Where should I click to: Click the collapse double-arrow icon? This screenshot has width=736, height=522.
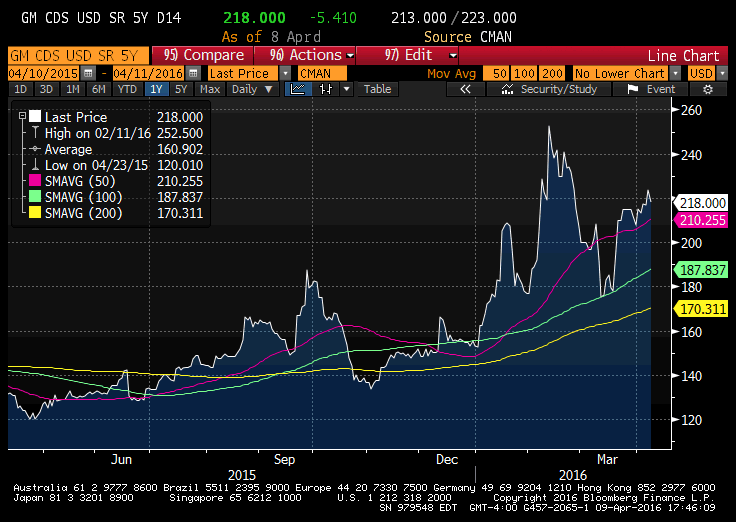tap(465, 89)
